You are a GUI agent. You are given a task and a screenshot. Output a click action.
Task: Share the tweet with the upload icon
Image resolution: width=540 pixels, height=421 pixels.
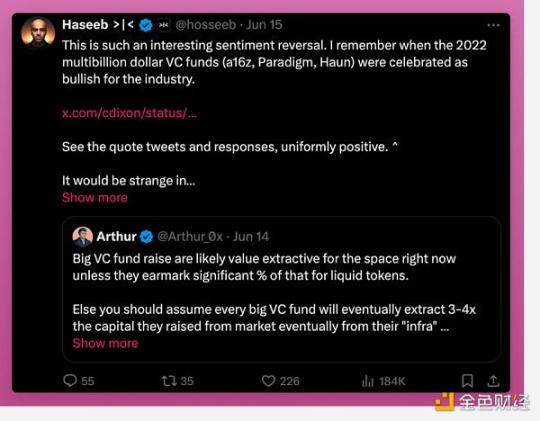click(x=493, y=380)
